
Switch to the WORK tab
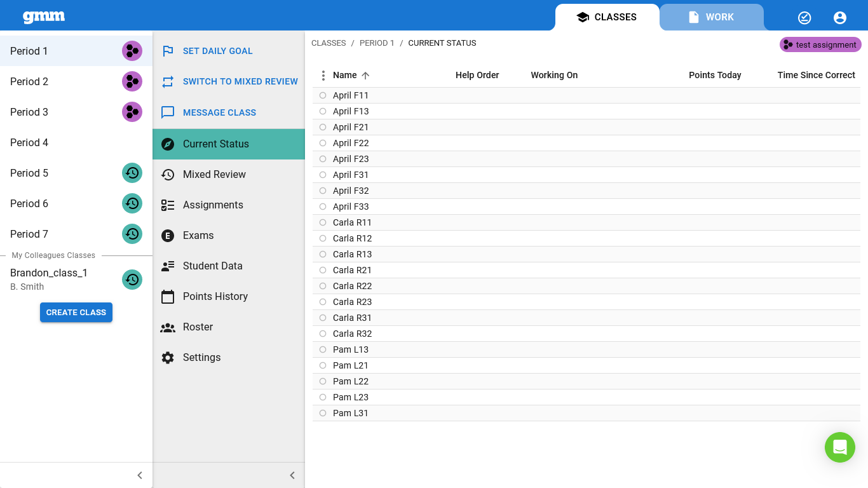(x=712, y=17)
